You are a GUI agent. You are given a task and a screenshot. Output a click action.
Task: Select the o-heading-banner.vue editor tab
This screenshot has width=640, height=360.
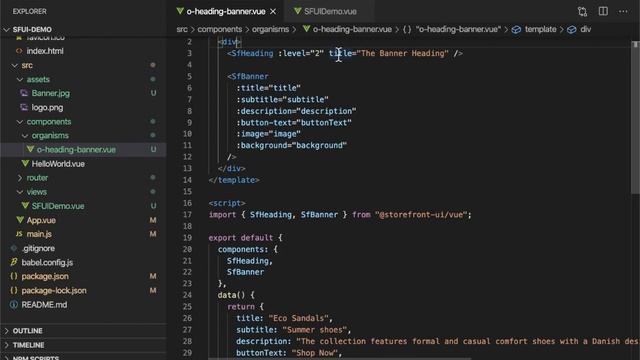point(226,11)
